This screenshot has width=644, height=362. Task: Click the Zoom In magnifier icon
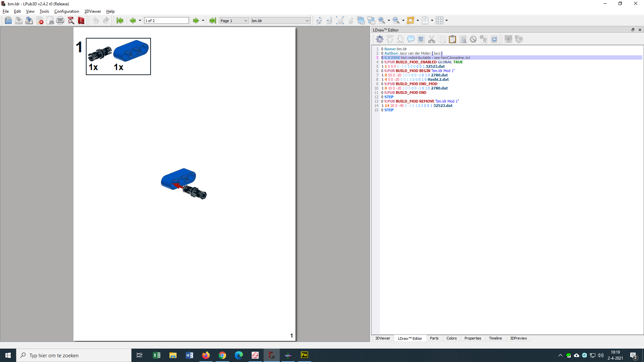click(382, 20)
